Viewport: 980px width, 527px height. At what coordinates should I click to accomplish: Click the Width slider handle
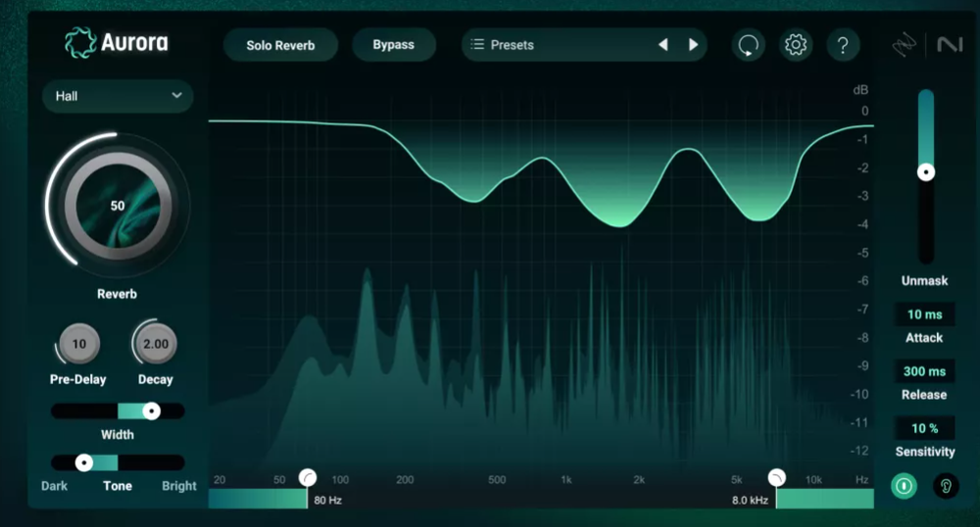tap(151, 410)
